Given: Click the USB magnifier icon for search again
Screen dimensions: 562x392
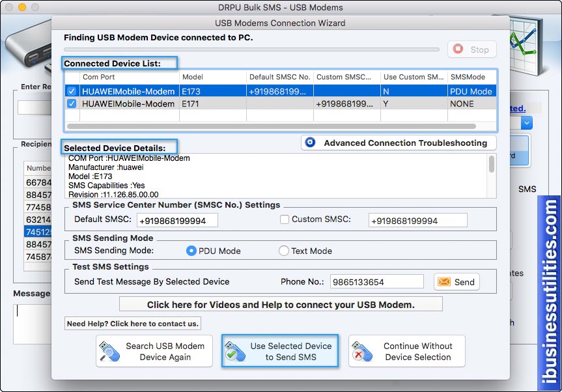Looking at the screenshot, I should pyautogui.click(x=109, y=352).
